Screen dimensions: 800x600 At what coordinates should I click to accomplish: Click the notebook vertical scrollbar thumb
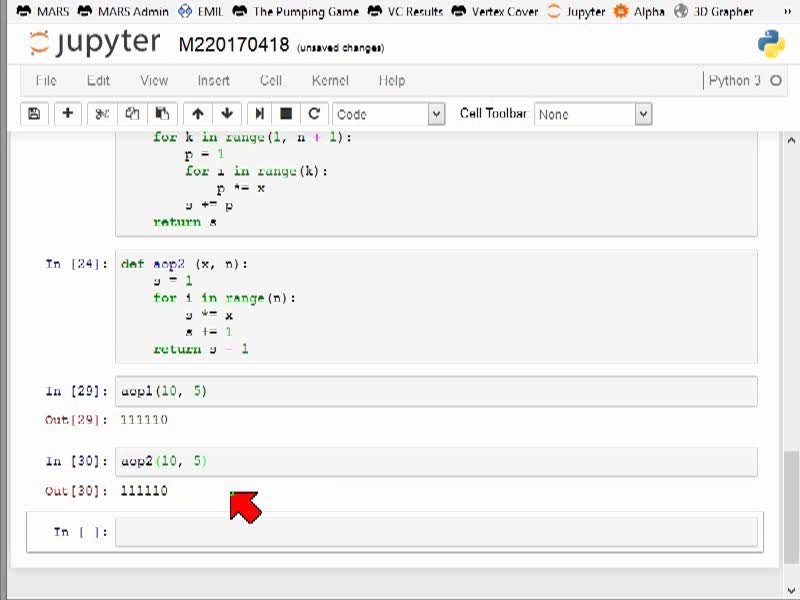pos(791,508)
